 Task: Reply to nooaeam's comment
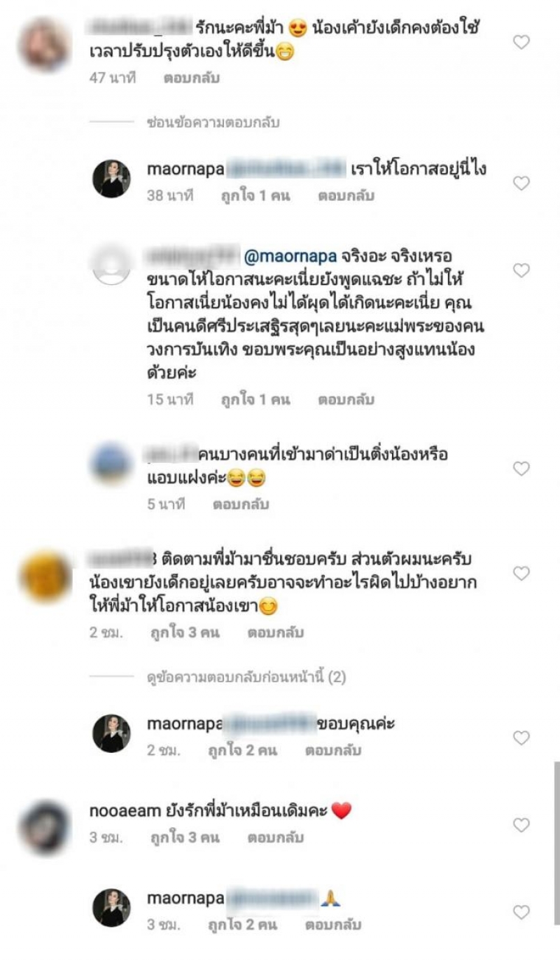[x=275, y=837]
